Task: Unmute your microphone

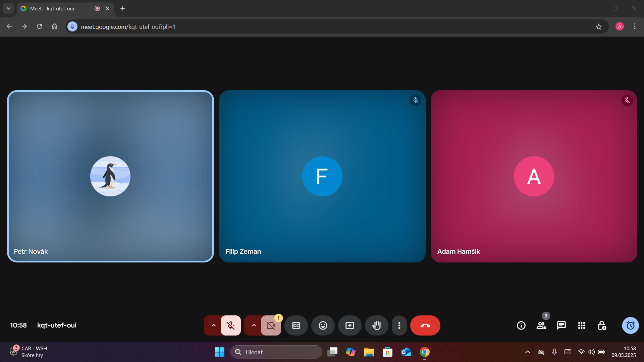Action: click(231, 325)
